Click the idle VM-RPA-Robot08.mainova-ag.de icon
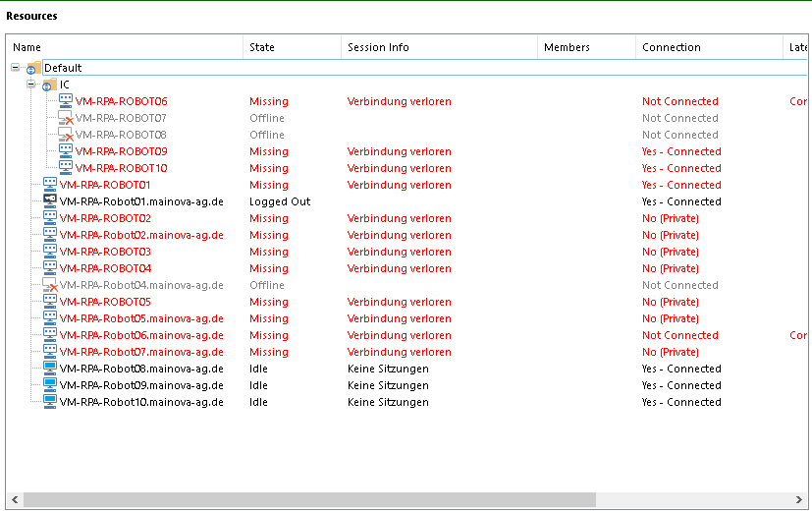The width and height of the screenshot is (812, 513). 50,369
